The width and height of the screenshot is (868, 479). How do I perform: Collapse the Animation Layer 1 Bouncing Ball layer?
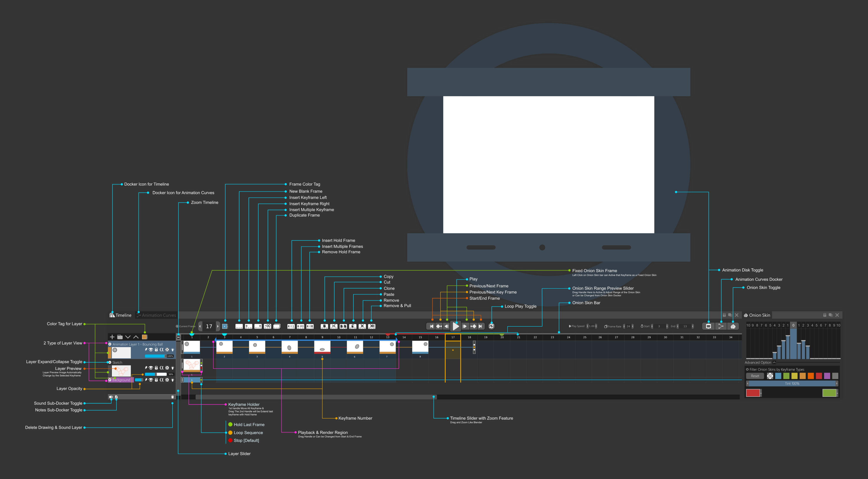click(110, 344)
